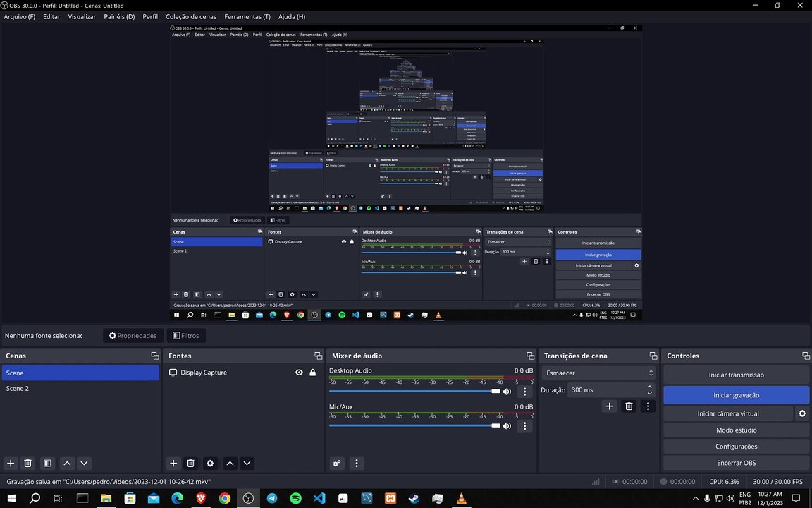Undock the Fontes panel
The image size is (812, 508).
pyautogui.click(x=318, y=356)
